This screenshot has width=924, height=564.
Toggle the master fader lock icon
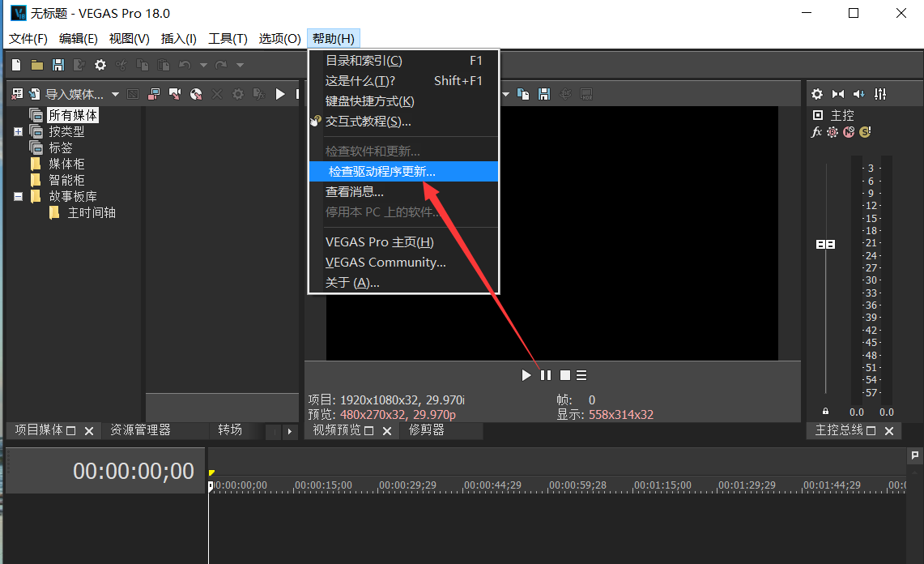click(825, 411)
